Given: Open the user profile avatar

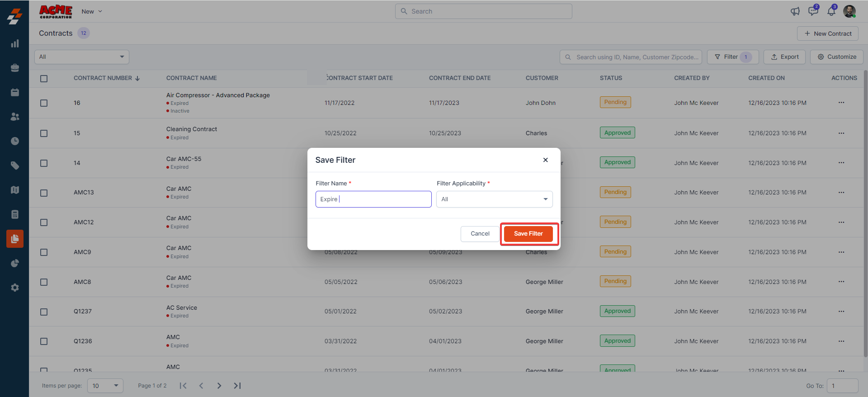Looking at the screenshot, I should pyautogui.click(x=849, y=11).
